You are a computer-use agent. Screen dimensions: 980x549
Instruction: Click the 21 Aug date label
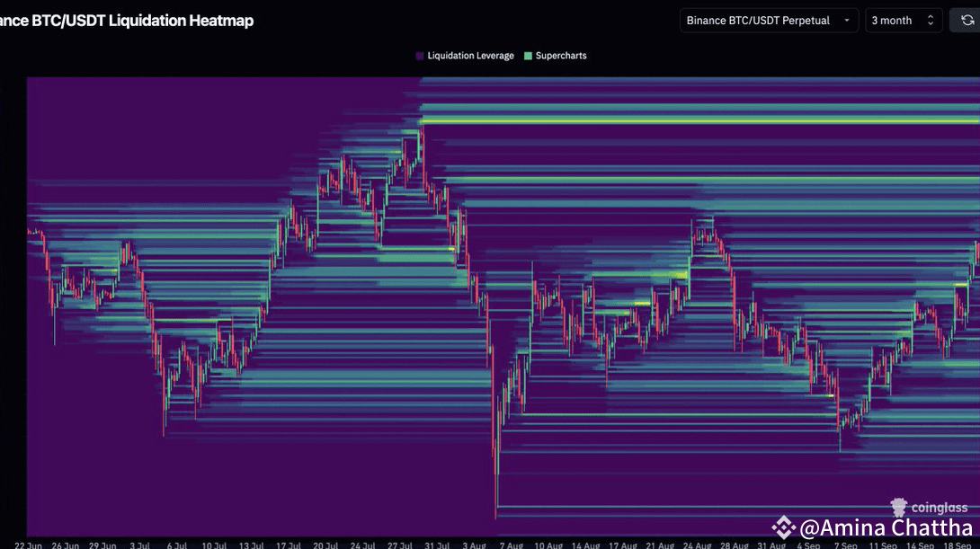pos(660,545)
